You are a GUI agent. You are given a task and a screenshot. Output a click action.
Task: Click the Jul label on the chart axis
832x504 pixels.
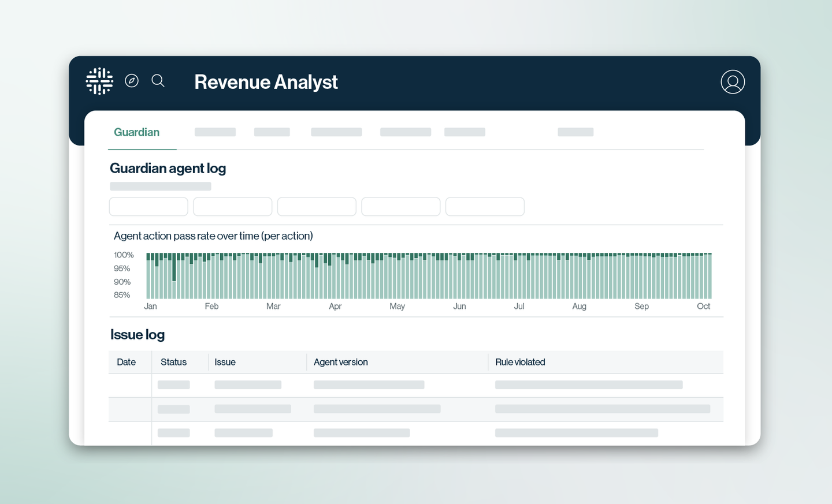(519, 306)
